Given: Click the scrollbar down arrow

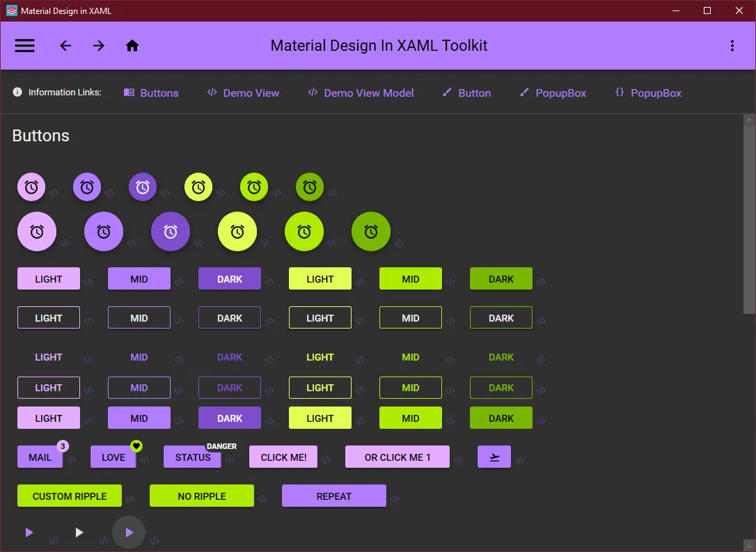Looking at the screenshot, I should 749,545.
